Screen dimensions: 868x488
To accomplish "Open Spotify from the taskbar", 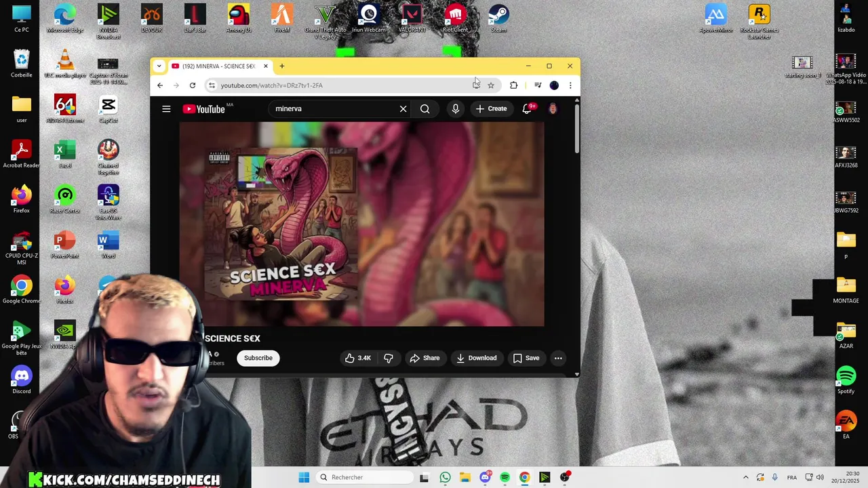I will [x=505, y=477].
